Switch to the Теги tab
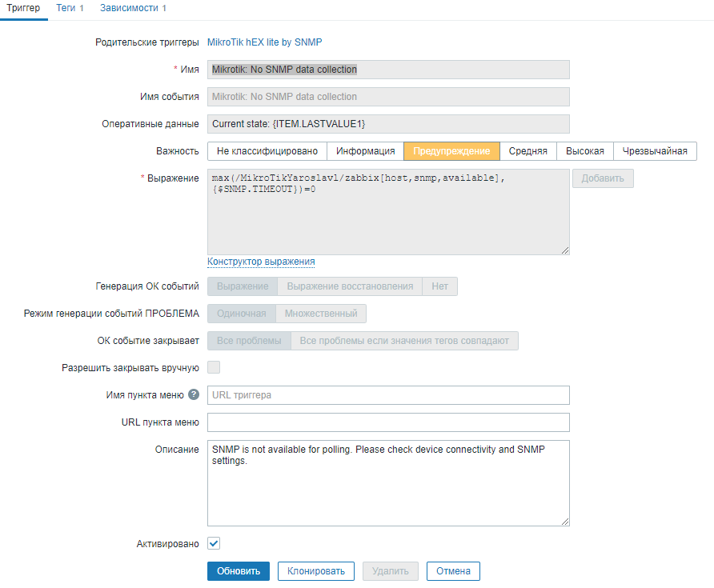The image size is (714, 588). click(70, 8)
